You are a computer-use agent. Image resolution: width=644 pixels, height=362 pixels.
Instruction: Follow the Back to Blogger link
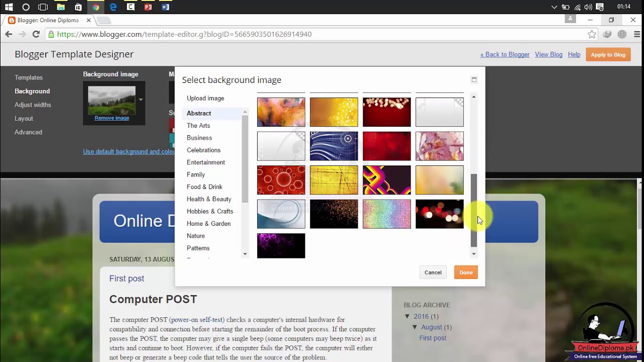pyautogui.click(x=505, y=54)
